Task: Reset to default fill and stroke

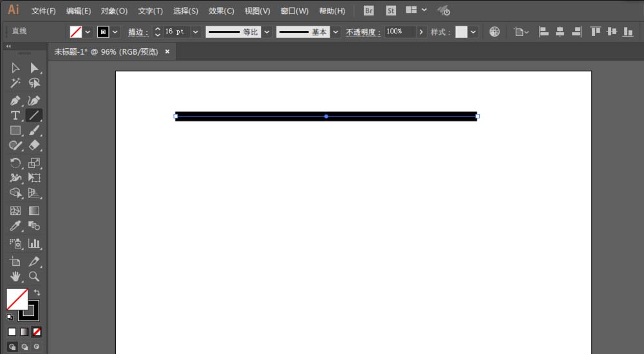Action: click(10, 317)
